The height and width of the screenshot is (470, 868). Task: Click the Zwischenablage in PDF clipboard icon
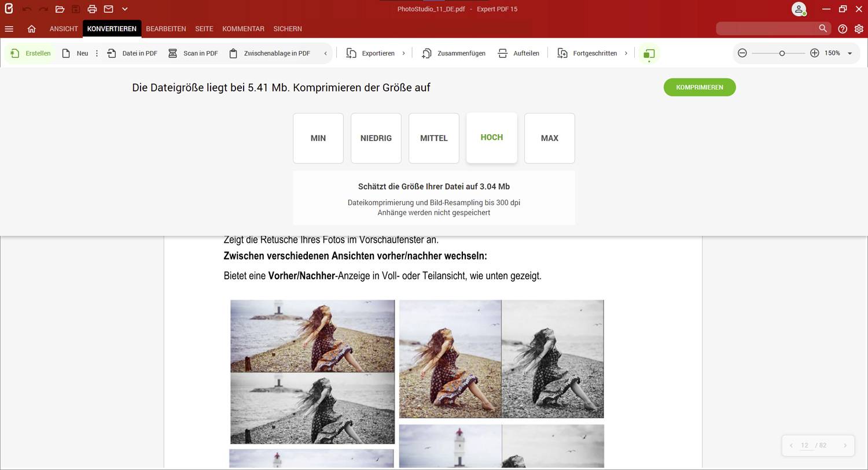click(x=233, y=53)
